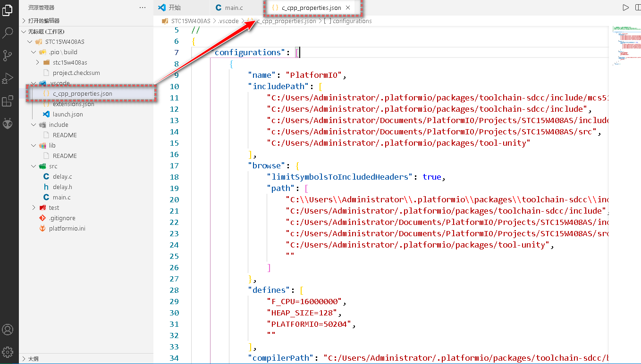Viewport: 641px width, 364px height.
Task: Toggle split editor layout icon
Action: [638, 8]
